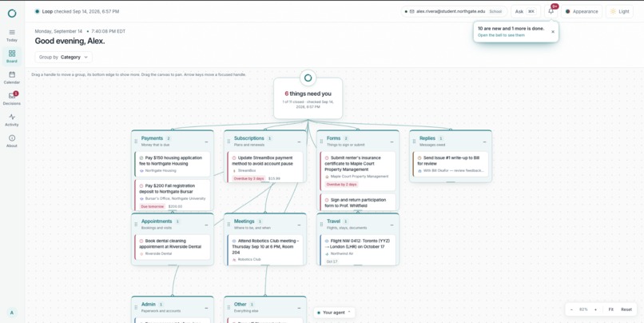Open the notifications bell
644x323 pixels.
pyautogui.click(x=551, y=11)
